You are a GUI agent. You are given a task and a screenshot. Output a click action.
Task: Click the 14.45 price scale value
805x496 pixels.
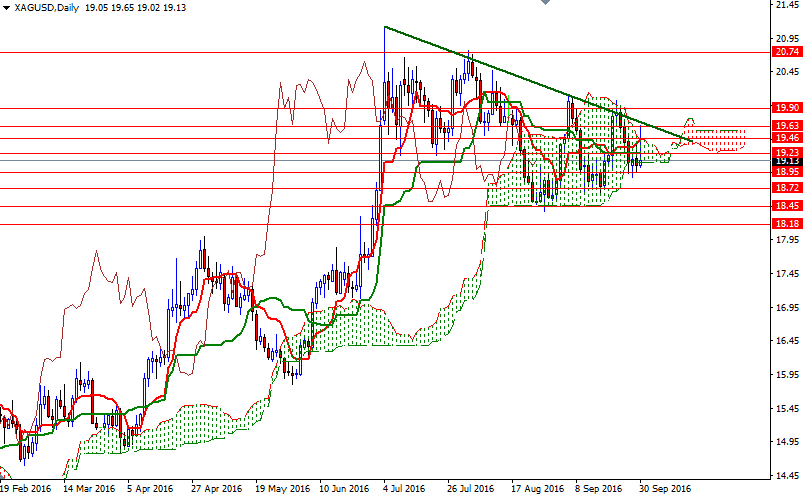(788, 476)
